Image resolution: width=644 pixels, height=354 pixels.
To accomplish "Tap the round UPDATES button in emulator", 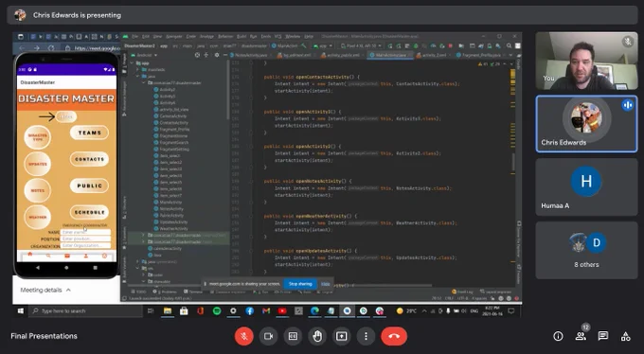I will tap(37, 165).
